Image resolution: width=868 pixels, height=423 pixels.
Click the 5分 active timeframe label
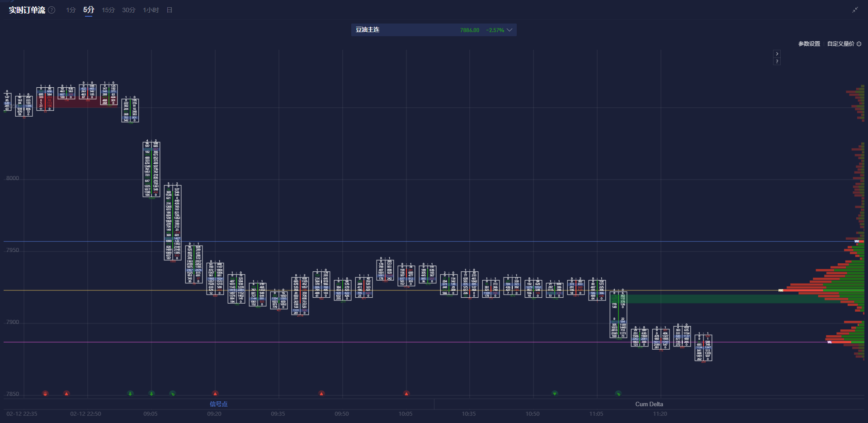tap(88, 10)
